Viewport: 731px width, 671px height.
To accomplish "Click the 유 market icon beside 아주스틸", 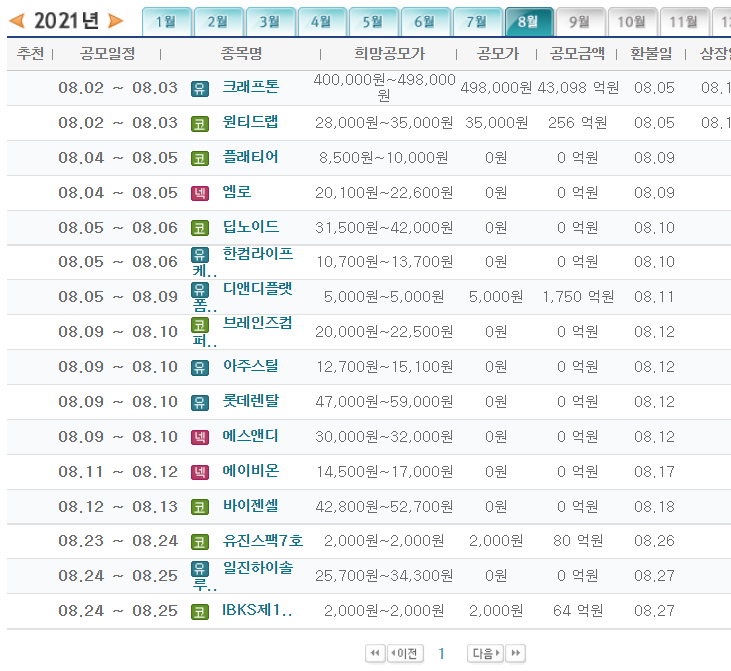I will 200,368.
